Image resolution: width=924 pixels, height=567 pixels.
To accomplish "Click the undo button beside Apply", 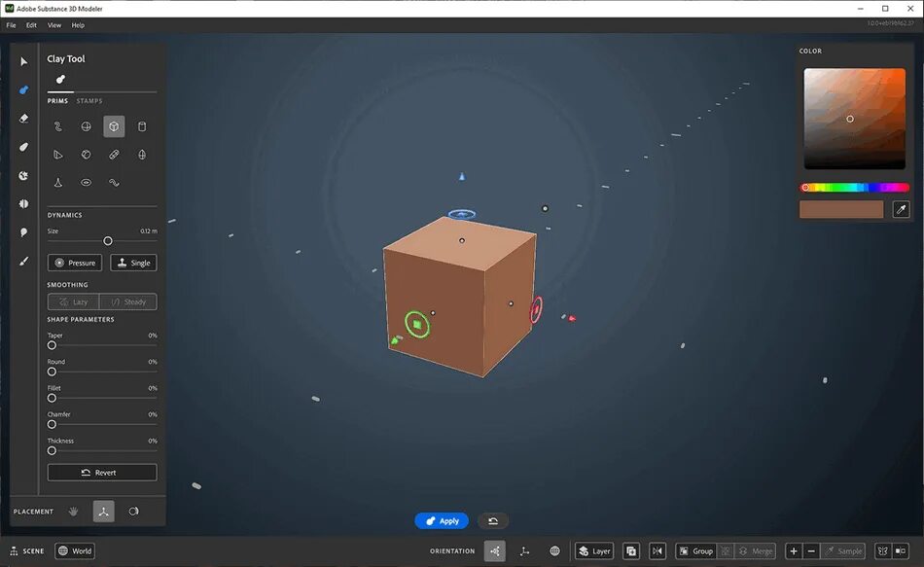I will pyautogui.click(x=493, y=521).
